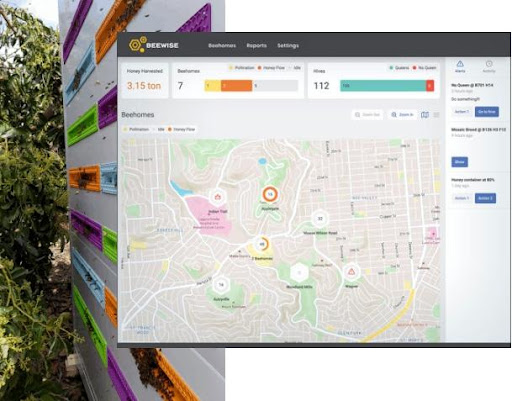Switch to map view icon
This screenshot has width=512, height=401.
[425, 115]
